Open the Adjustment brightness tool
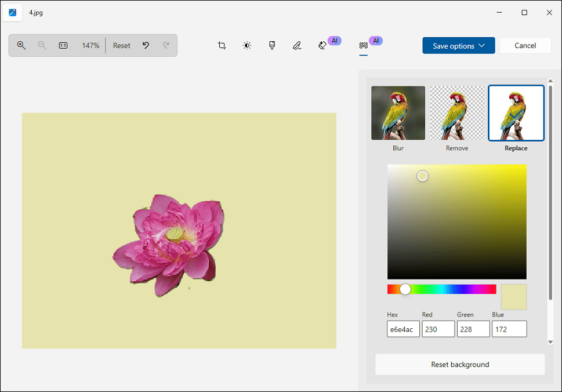Screen dimensions: 562x392 246,45
